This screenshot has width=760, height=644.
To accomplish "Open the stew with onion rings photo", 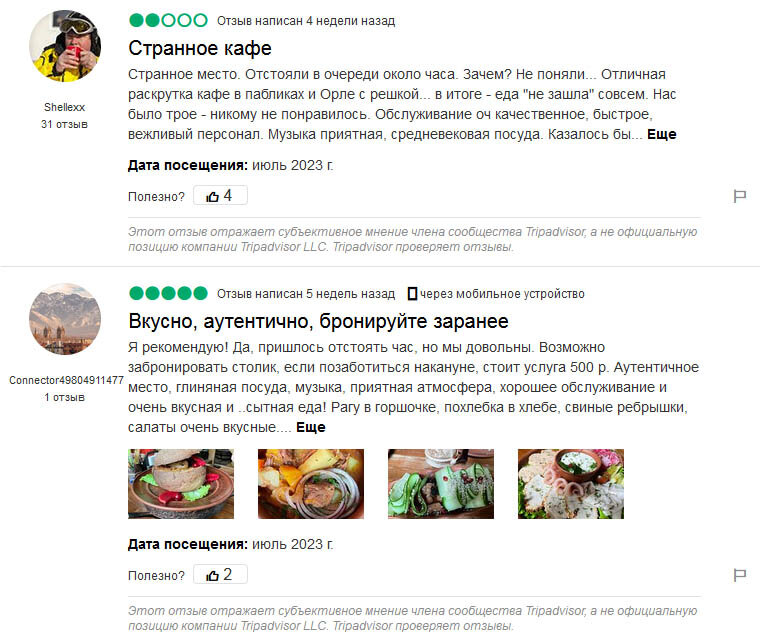I will pyautogui.click(x=311, y=484).
